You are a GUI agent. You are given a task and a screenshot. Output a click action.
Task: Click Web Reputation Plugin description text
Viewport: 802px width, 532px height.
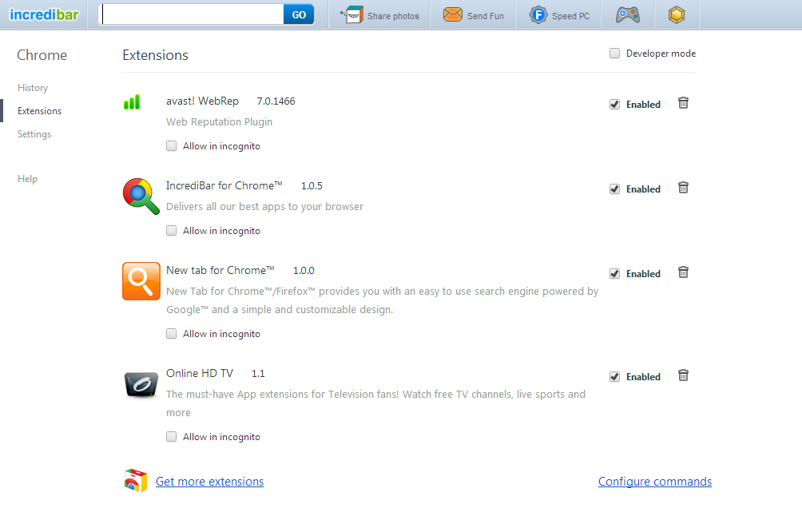click(220, 121)
